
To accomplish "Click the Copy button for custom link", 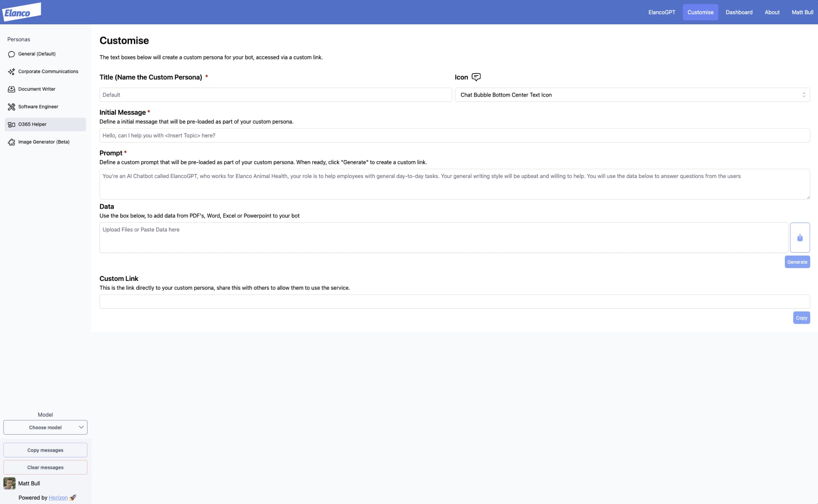I will coord(801,318).
